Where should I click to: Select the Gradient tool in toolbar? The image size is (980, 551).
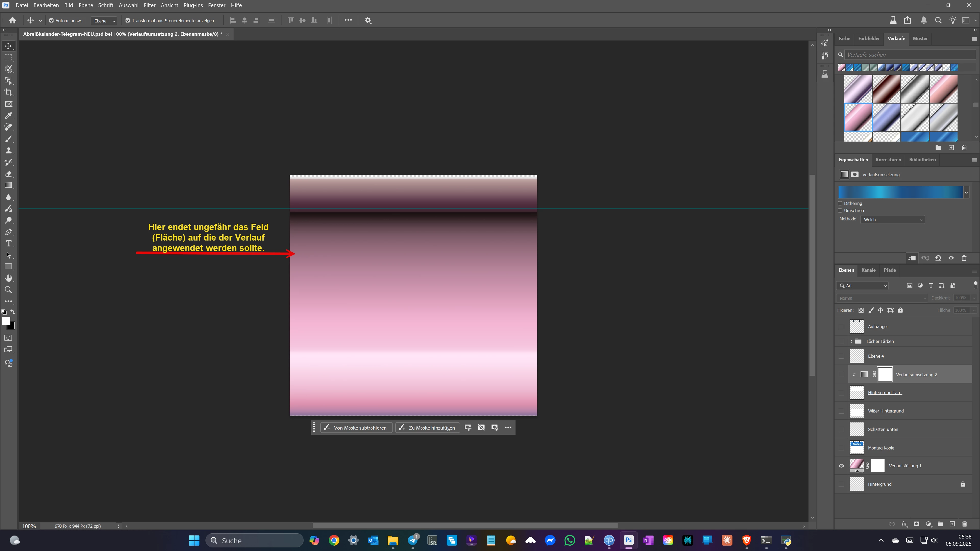click(8, 185)
